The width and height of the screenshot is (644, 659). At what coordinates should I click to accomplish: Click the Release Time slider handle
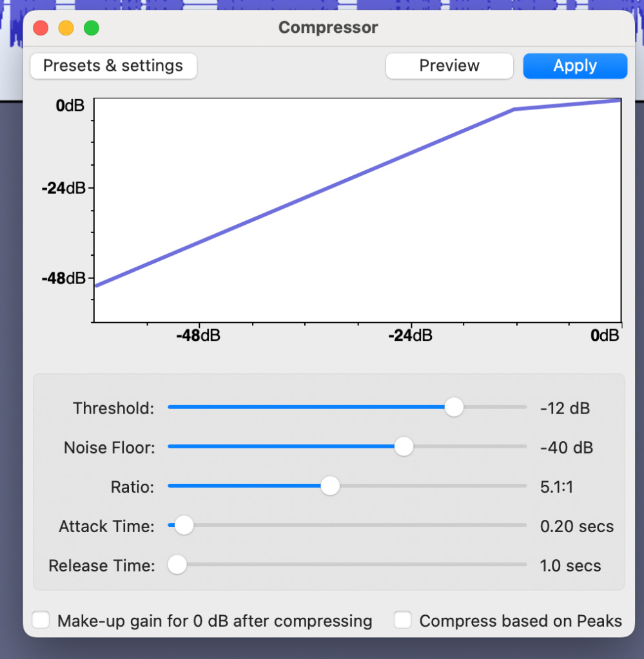[177, 565]
